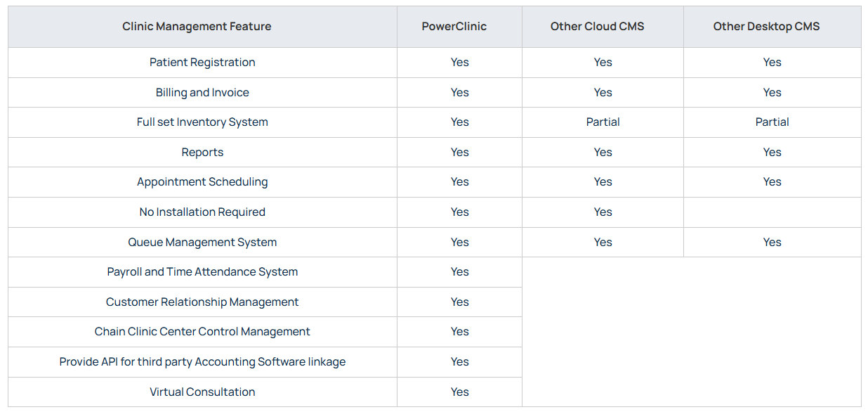This screenshot has width=868, height=412.
Task: Click Payroll and Time Attendance System
Action: pyautogui.click(x=202, y=272)
